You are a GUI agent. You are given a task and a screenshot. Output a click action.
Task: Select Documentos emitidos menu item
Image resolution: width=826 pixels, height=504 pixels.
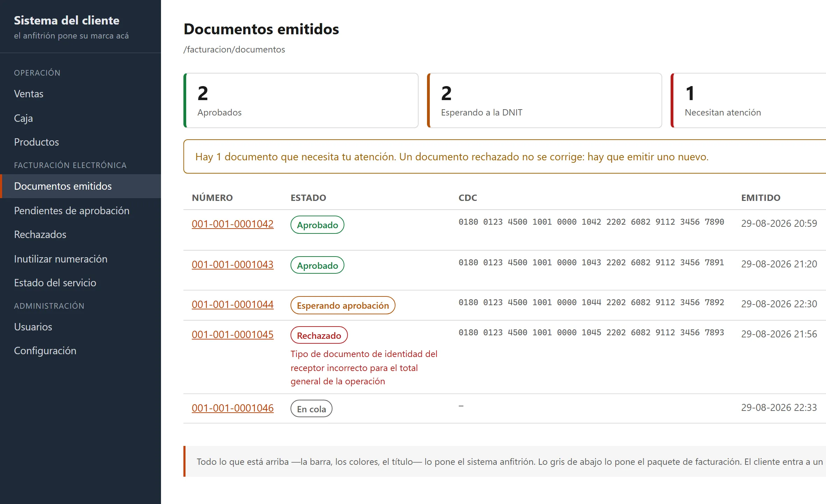tap(80, 186)
